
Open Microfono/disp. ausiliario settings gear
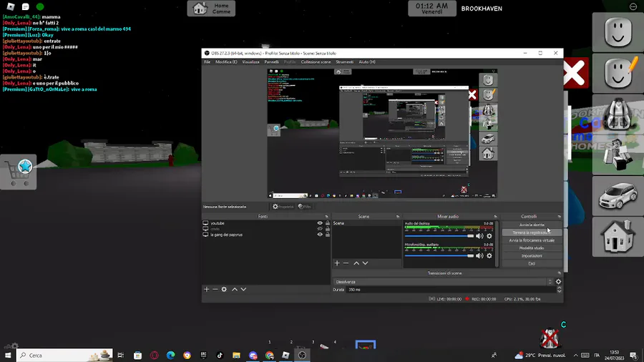pos(489,255)
